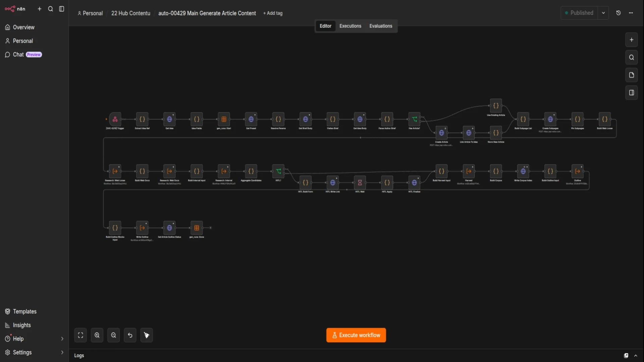Screen dimensions: 644x362
Task: Open workflow history clock icon
Action: click(x=619, y=13)
